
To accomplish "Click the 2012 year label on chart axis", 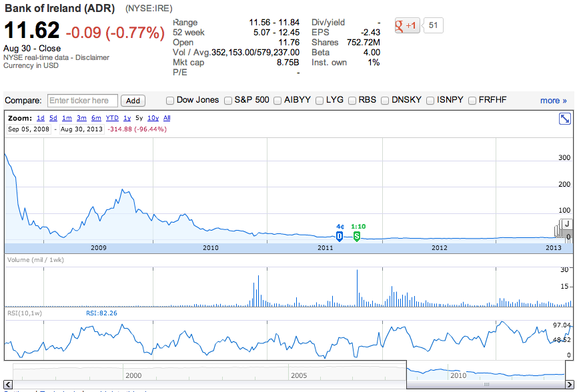I will point(440,248).
